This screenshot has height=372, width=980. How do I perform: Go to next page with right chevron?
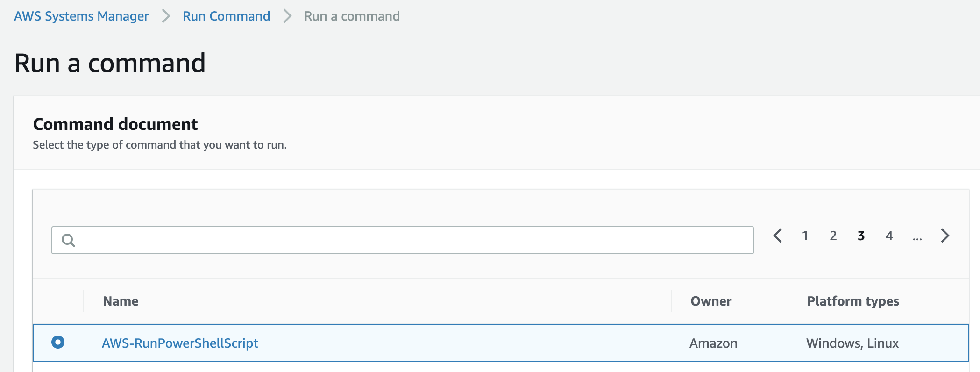click(x=945, y=236)
